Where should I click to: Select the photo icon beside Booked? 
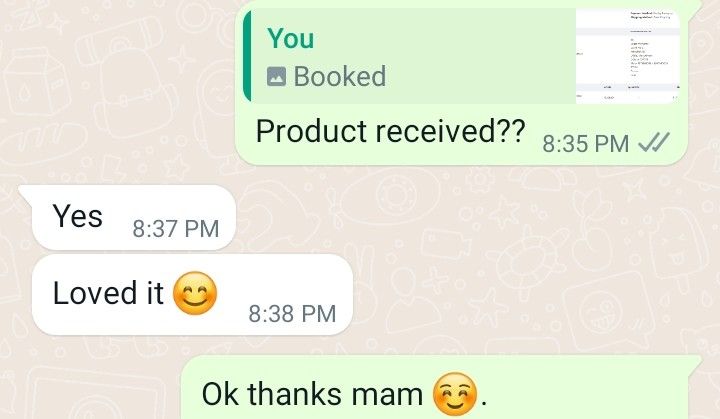276,76
